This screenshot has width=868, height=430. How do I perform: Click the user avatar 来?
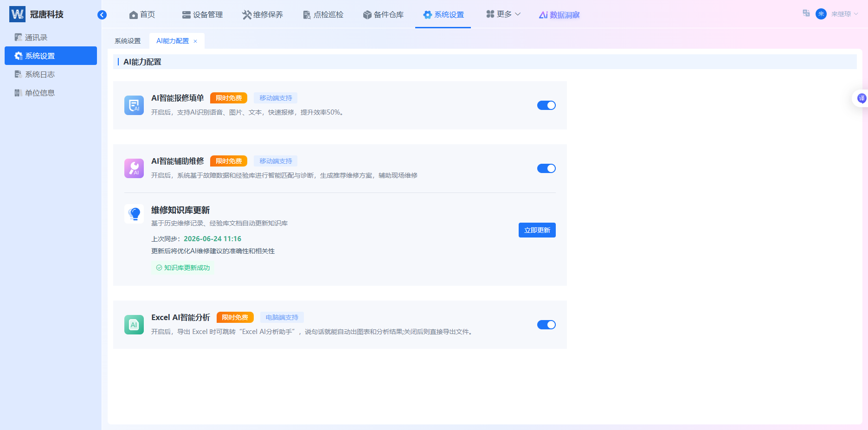click(821, 14)
